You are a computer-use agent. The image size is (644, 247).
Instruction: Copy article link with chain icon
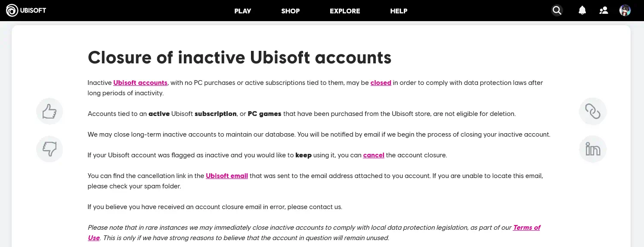point(593,112)
